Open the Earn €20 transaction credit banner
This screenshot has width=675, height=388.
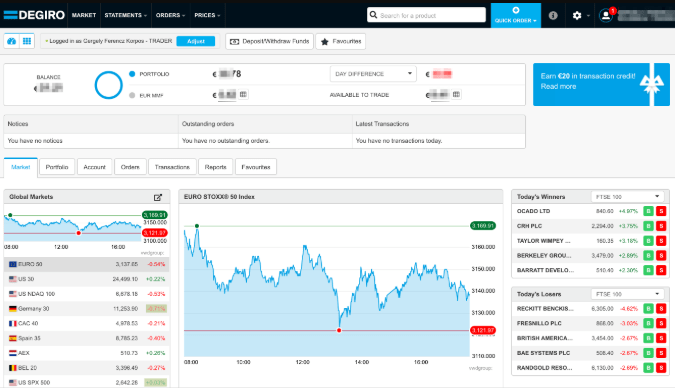click(601, 84)
